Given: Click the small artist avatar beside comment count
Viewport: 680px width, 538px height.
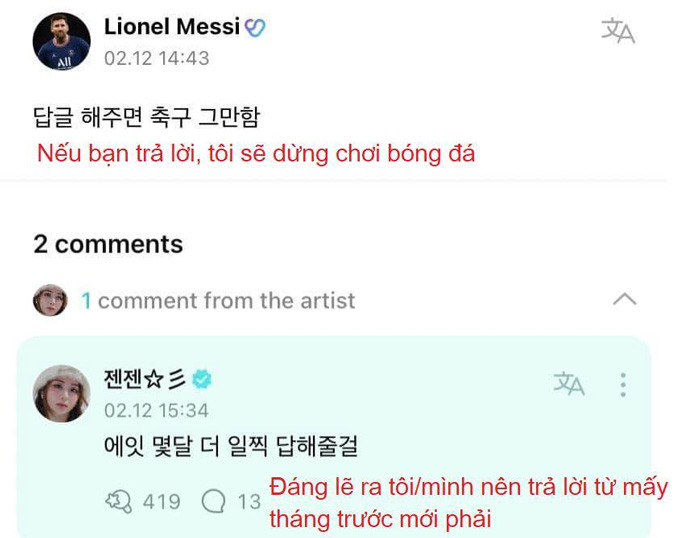Looking at the screenshot, I should [x=50, y=300].
